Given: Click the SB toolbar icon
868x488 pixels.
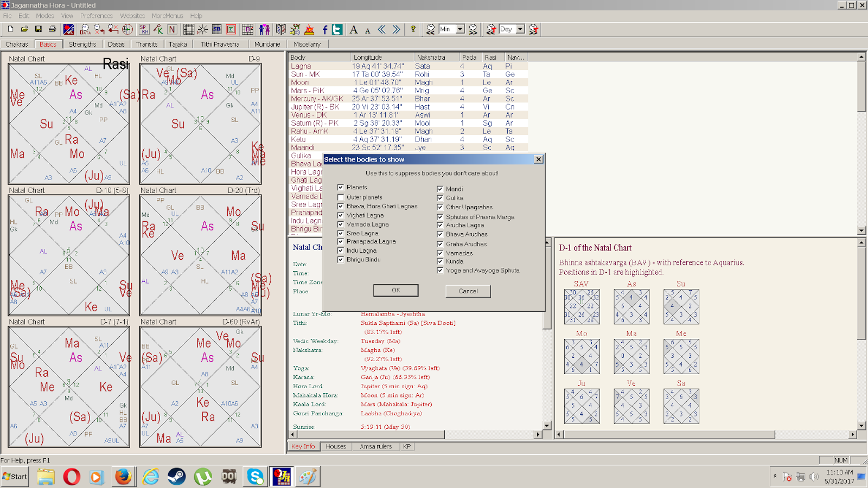Looking at the screenshot, I should [x=217, y=29].
